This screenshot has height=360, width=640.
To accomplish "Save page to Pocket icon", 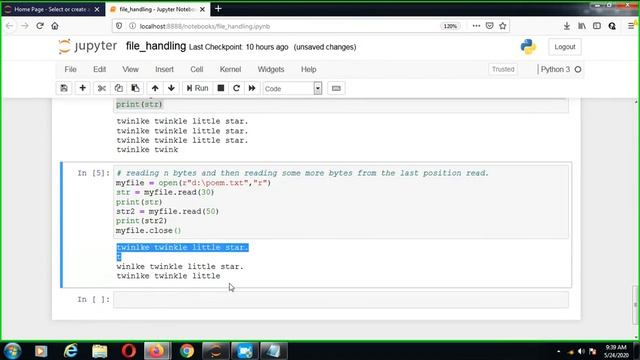I will (x=489, y=26).
